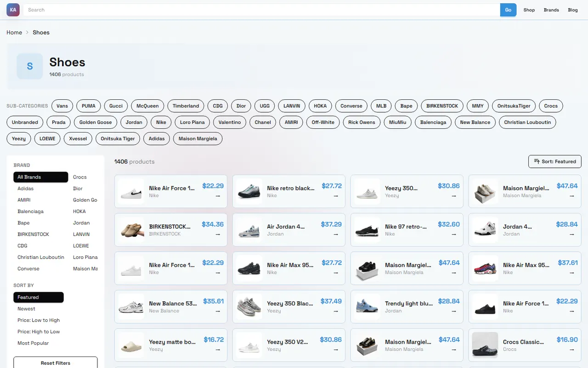Select Featured sort option in sidebar
This screenshot has height=368, width=588.
pos(39,297)
